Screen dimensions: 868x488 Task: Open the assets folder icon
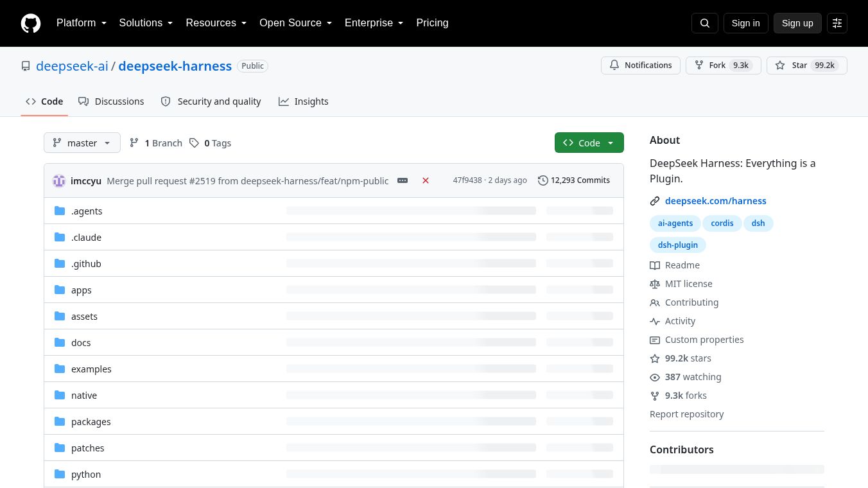coord(60,316)
